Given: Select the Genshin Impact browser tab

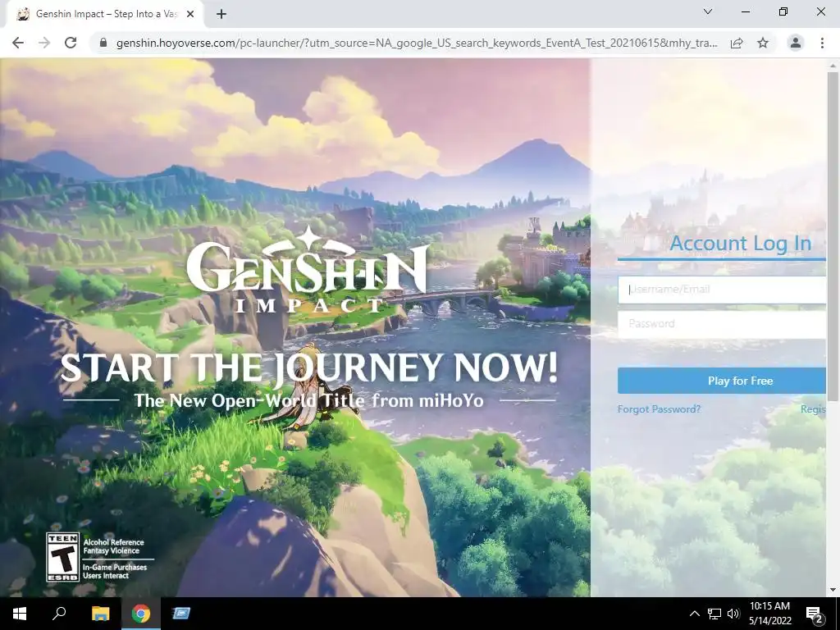Looking at the screenshot, I should click(x=104, y=15).
